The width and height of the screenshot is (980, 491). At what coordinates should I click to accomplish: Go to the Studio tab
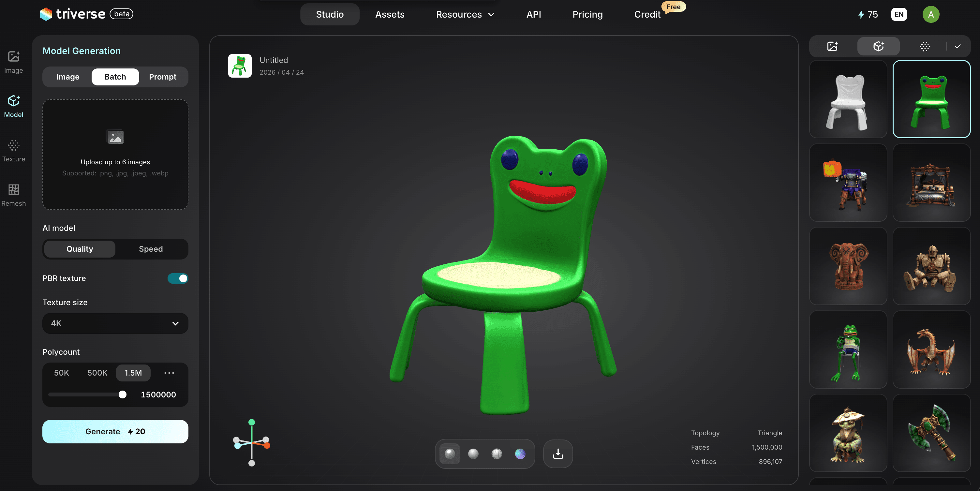330,14
